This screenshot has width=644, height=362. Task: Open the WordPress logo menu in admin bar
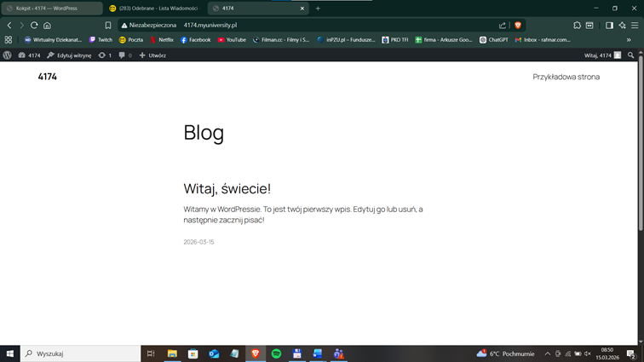click(8, 55)
